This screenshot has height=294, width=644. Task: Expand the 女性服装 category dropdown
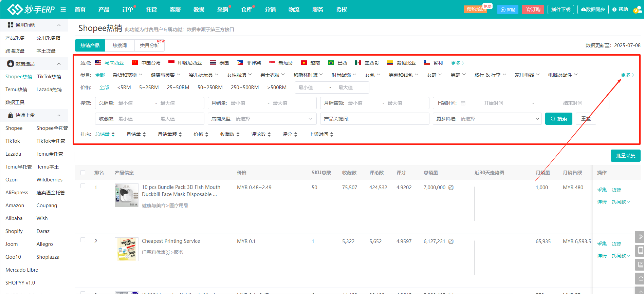pos(239,75)
